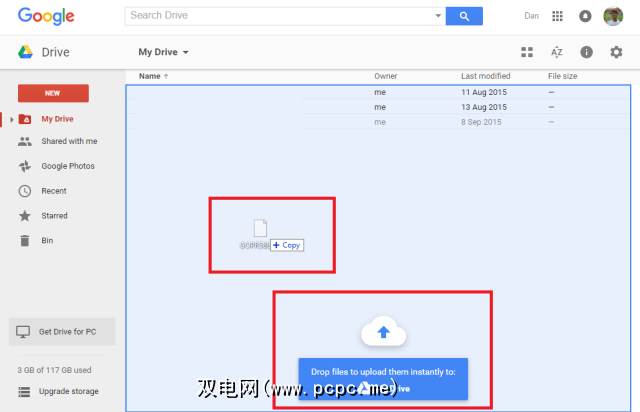Click the Owner column header
640x412 pixels.
coord(385,76)
